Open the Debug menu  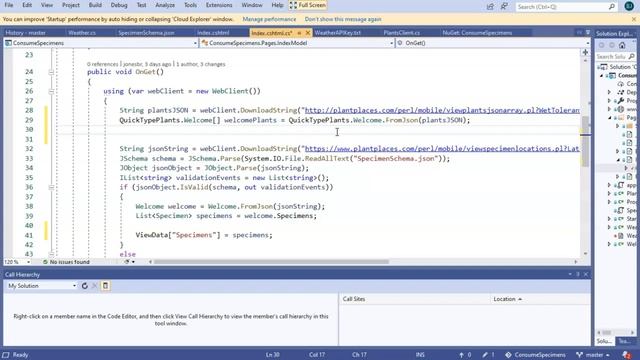(x=119, y=5)
